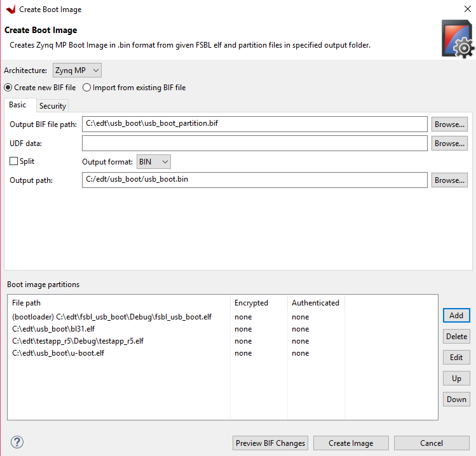Image resolution: width=476 pixels, height=456 pixels.
Task: Select the testapp_r5.elf partition row
Action: click(222, 341)
